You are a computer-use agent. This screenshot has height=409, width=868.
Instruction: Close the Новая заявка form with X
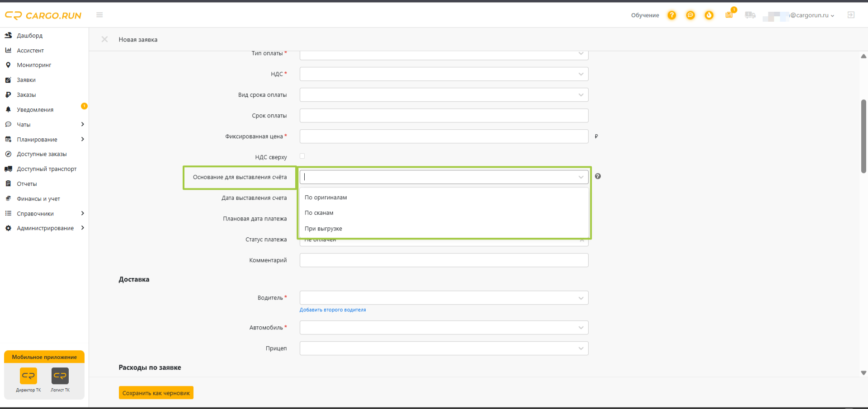click(x=104, y=39)
